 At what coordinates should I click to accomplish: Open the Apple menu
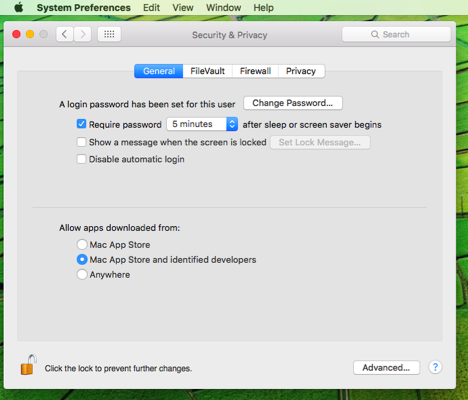(x=19, y=7)
